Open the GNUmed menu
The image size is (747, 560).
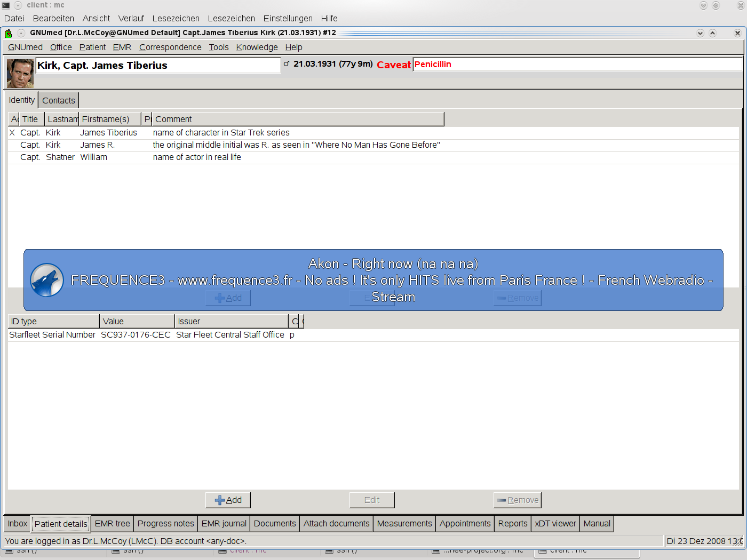click(25, 47)
